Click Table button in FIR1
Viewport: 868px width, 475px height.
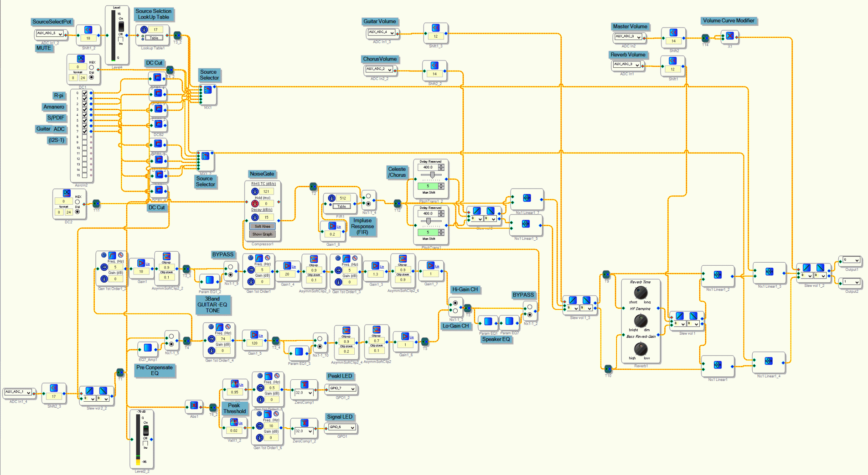point(341,206)
